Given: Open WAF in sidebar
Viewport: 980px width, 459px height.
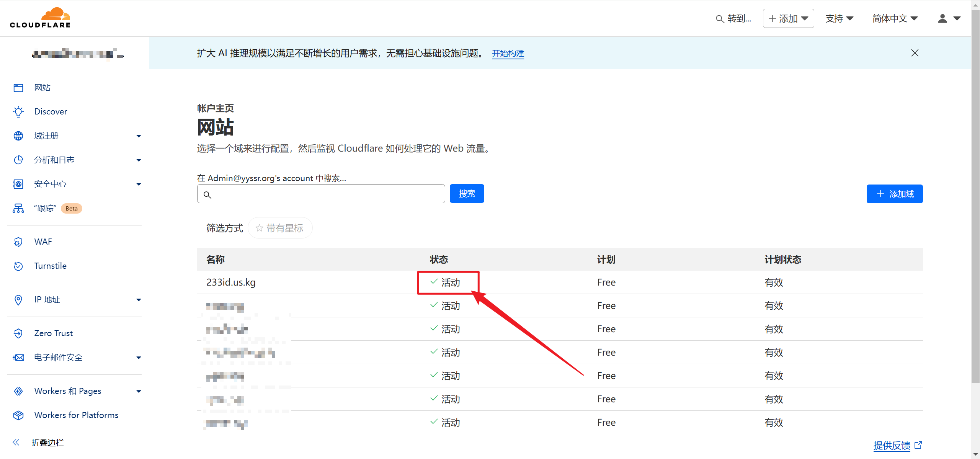Looking at the screenshot, I should click(x=43, y=242).
